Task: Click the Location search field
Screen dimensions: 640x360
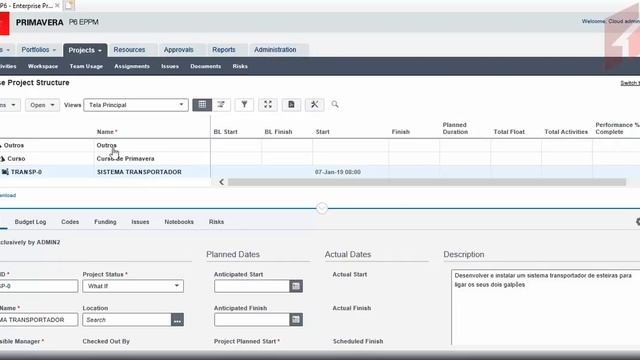Action: tap(127, 320)
